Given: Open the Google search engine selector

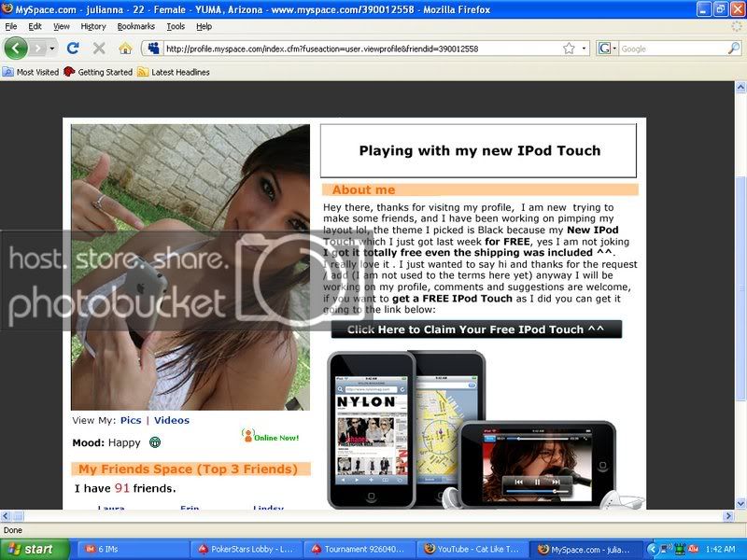Looking at the screenshot, I should click(x=607, y=49).
